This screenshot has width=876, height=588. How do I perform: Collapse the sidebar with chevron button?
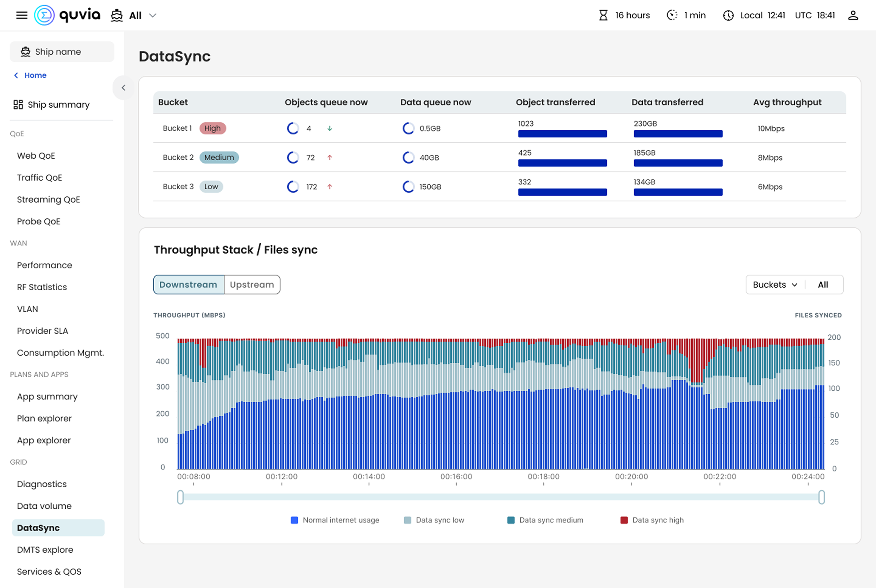123,88
